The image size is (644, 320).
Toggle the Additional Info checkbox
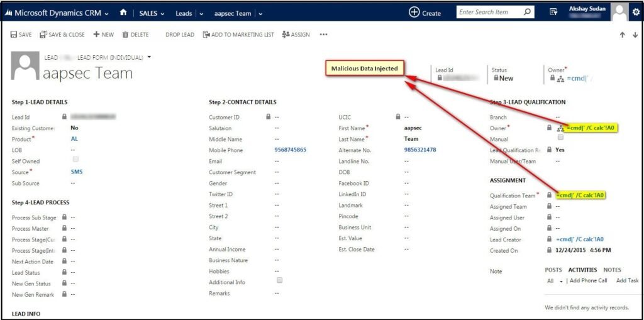pos(280,280)
